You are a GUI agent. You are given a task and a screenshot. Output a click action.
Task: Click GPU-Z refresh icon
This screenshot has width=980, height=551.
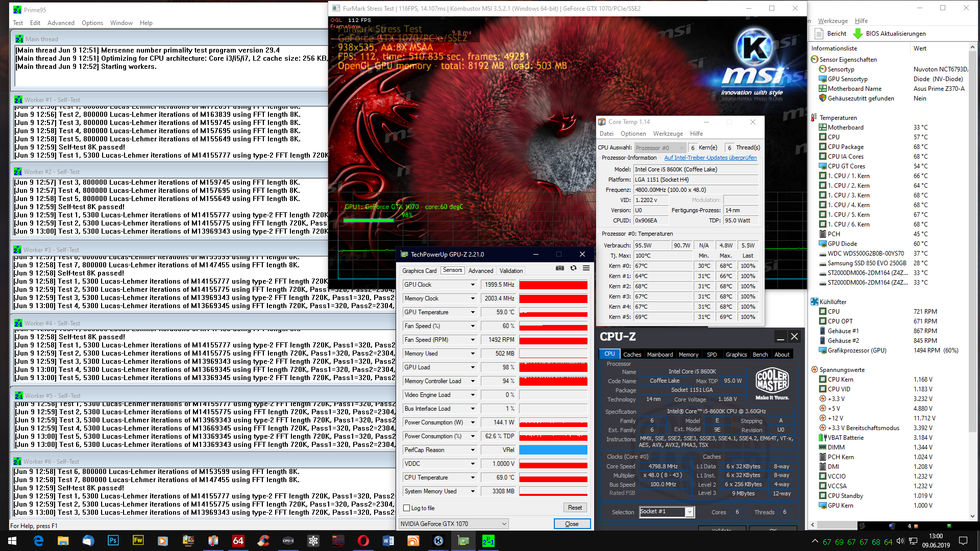click(x=573, y=268)
